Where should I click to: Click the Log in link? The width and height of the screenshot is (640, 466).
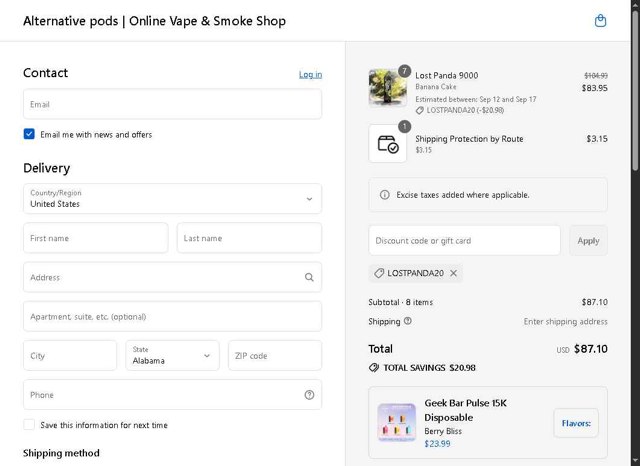point(310,74)
